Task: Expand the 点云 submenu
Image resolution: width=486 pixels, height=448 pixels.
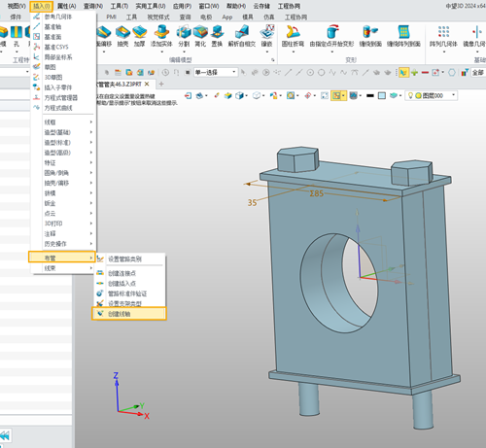Action: coord(63,213)
